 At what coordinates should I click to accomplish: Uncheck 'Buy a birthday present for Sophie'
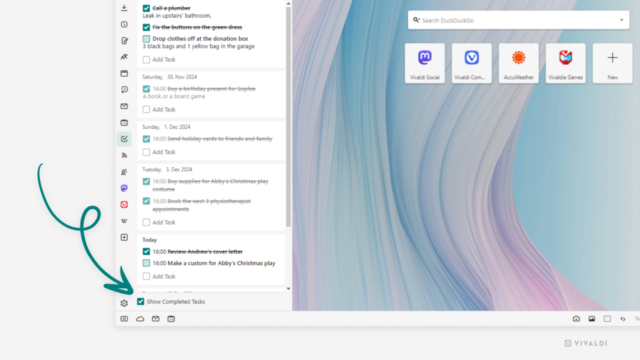[x=146, y=89]
